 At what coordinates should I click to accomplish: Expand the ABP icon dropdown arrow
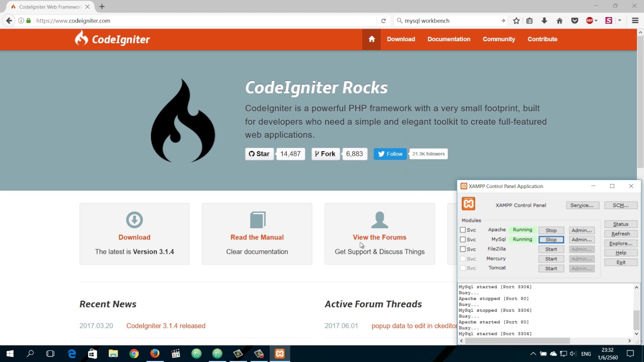(x=596, y=21)
